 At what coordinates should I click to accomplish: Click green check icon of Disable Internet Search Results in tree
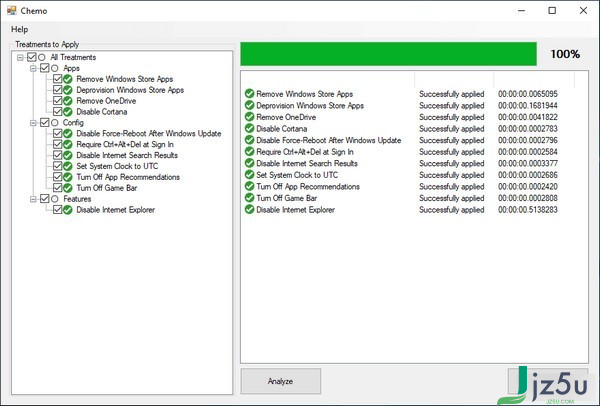click(68, 155)
